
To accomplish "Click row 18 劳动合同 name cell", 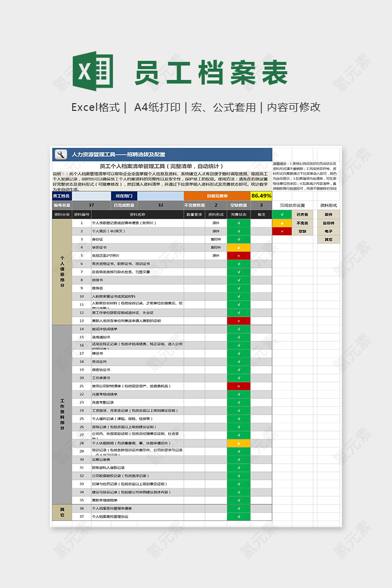I will click(137, 362).
